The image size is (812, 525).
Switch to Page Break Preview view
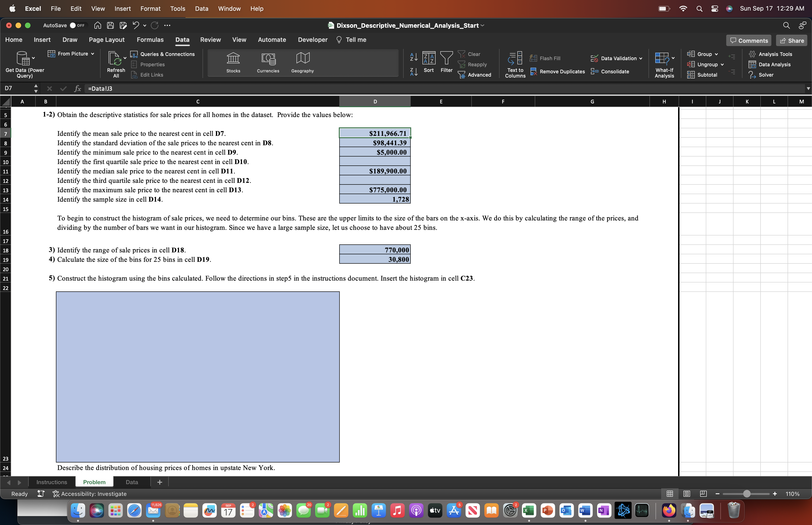pos(703,494)
